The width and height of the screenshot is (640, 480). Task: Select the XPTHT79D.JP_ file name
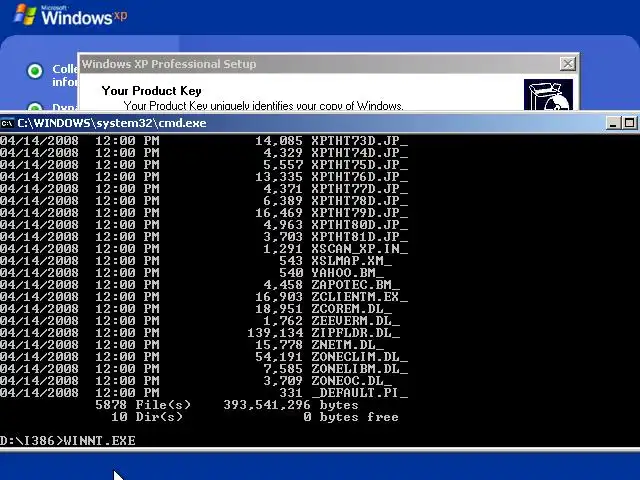360,213
